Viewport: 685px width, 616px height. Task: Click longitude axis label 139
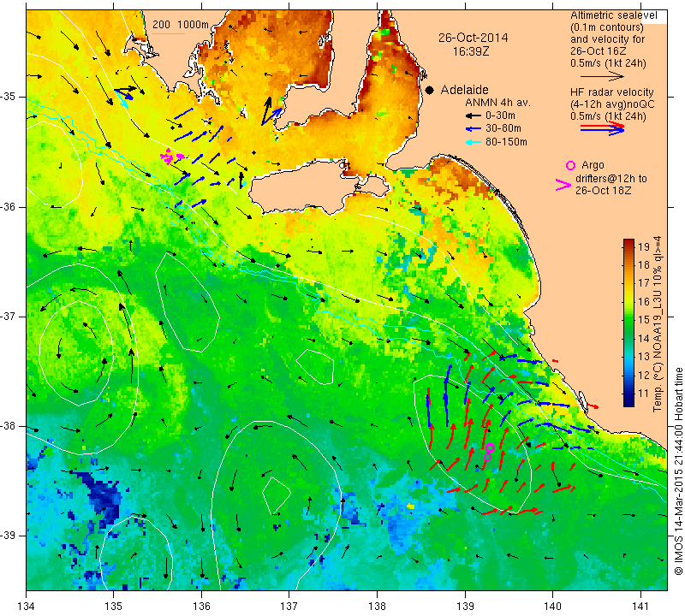[465, 606]
